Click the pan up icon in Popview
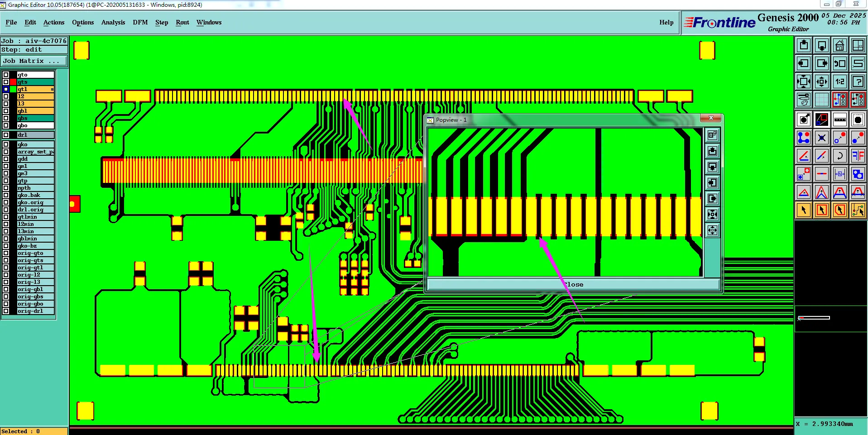 (712, 151)
